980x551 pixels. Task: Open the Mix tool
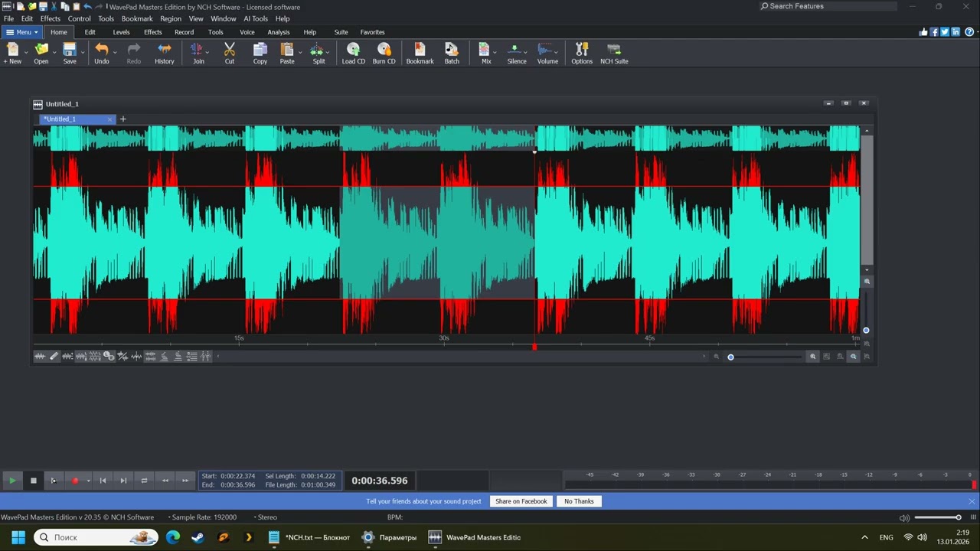click(485, 54)
